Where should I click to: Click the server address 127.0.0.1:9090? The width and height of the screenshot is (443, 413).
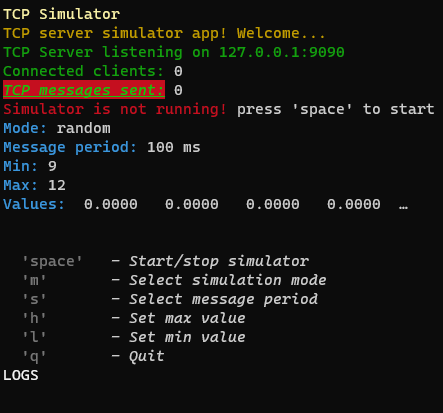pos(282,52)
